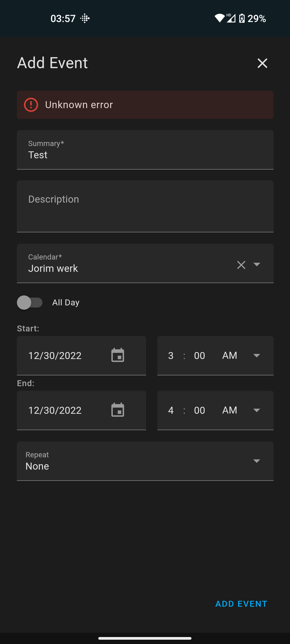
Task: Toggle the All Day switch
Action: point(30,302)
